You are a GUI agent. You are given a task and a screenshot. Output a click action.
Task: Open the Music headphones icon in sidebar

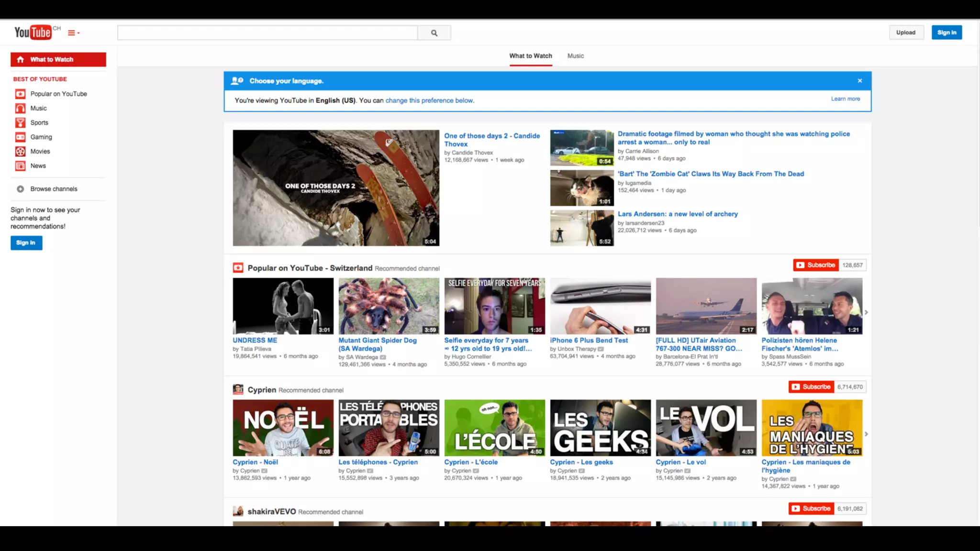(20, 108)
